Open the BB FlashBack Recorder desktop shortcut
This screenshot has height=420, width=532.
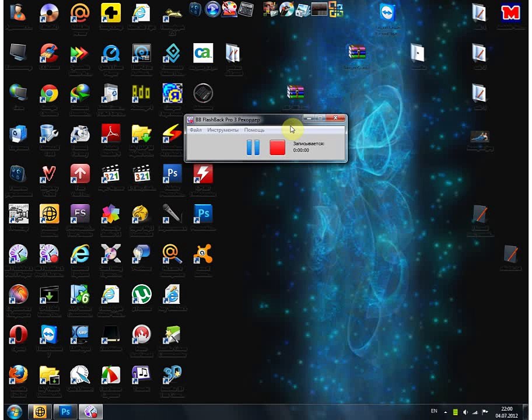49,254
